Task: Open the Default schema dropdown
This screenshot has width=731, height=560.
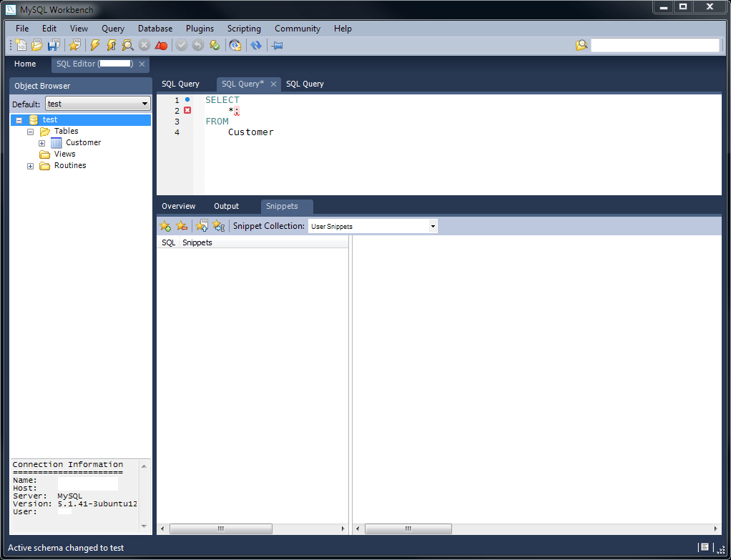Action: coord(144,104)
